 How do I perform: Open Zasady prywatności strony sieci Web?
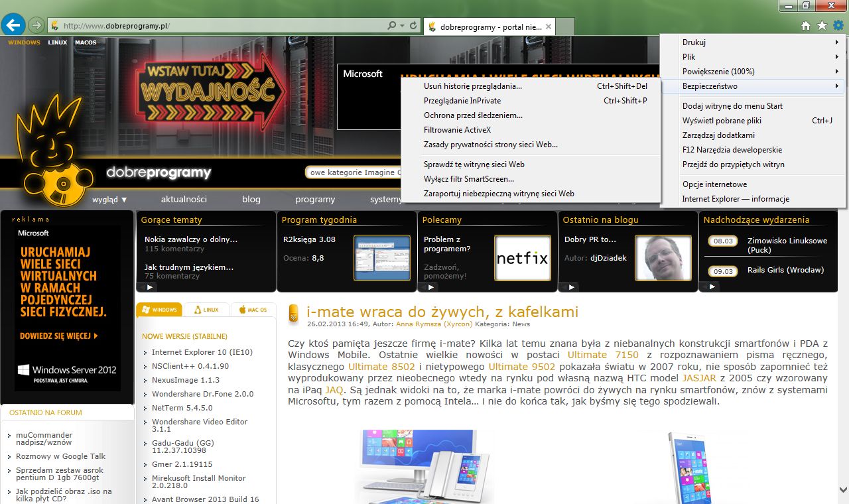[x=531, y=145]
